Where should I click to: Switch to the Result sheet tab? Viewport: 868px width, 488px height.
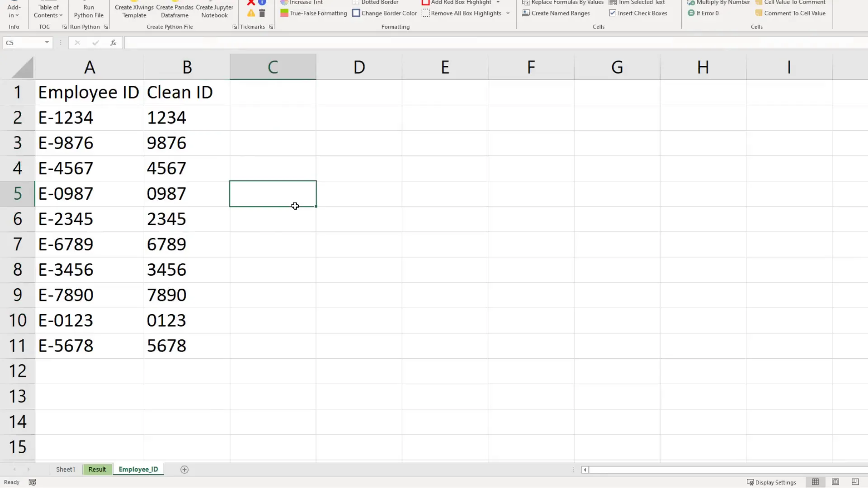(x=97, y=469)
